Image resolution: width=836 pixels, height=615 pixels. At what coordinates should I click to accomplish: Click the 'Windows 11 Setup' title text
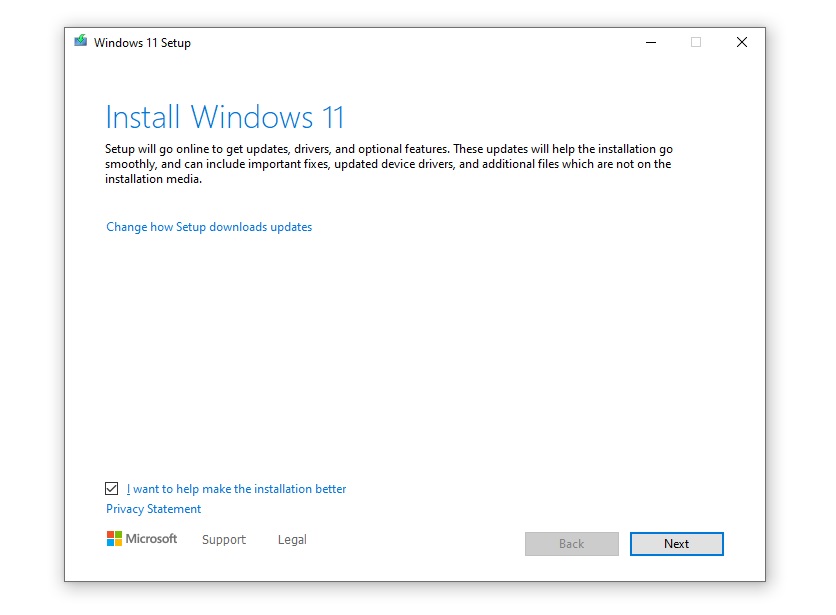142,43
